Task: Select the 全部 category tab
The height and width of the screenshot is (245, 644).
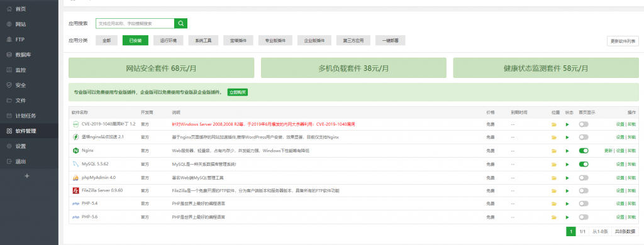Action: [x=107, y=41]
